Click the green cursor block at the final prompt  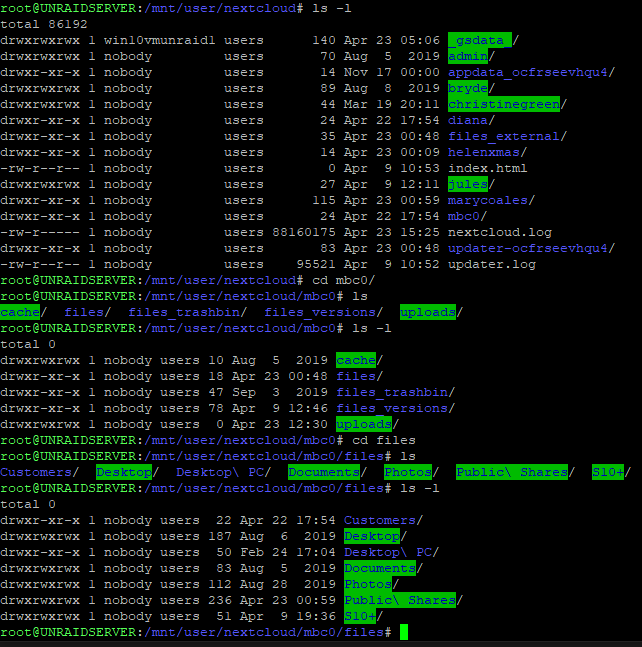404,633
